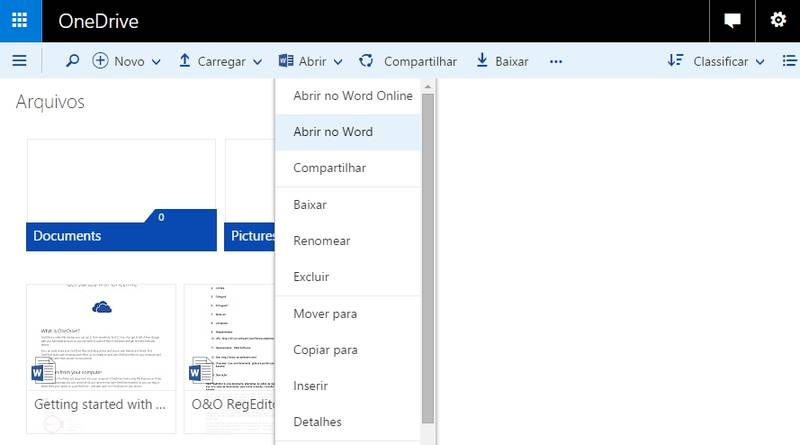Viewport: 800px width, 445px height.
Task: Select Inserir menu entry
Action: [348, 386]
